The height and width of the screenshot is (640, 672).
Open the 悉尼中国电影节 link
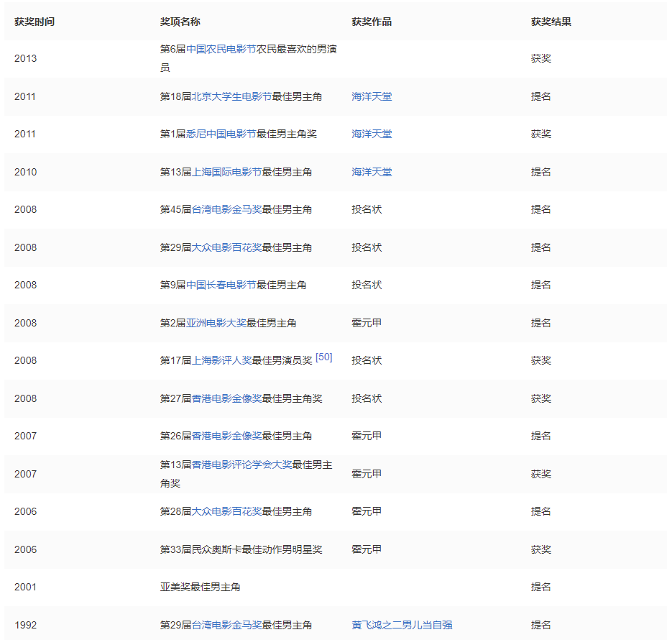point(221,134)
